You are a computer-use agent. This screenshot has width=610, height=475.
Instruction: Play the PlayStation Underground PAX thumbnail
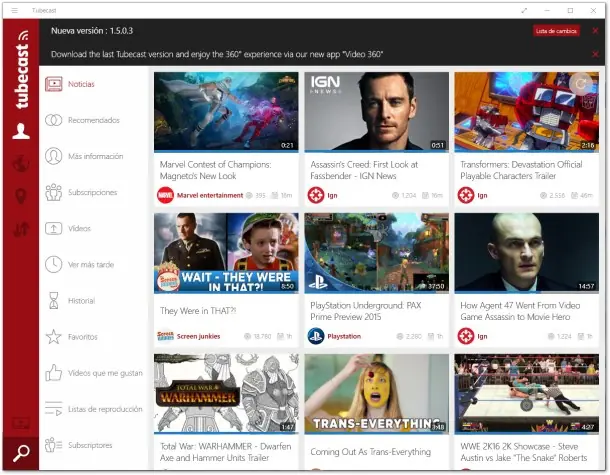377,253
